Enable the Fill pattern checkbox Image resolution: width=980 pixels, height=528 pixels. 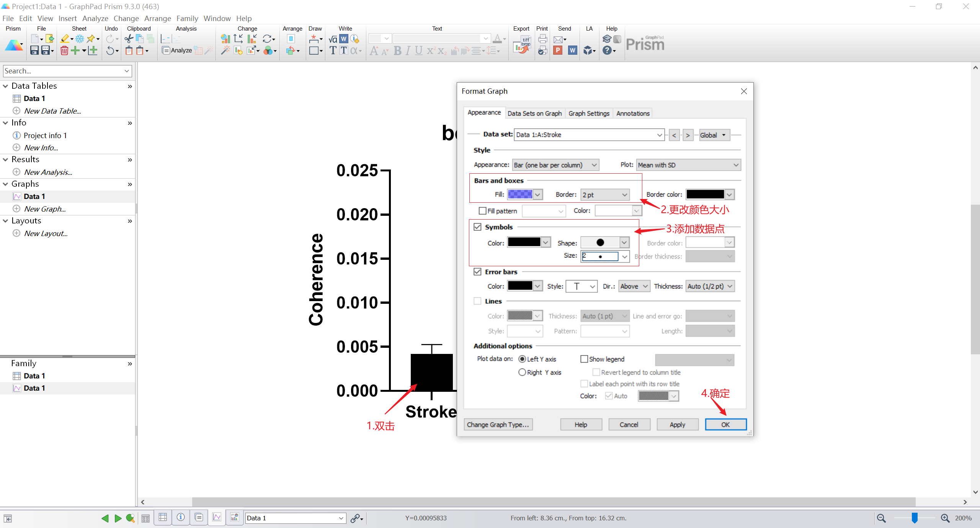click(482, 211)
